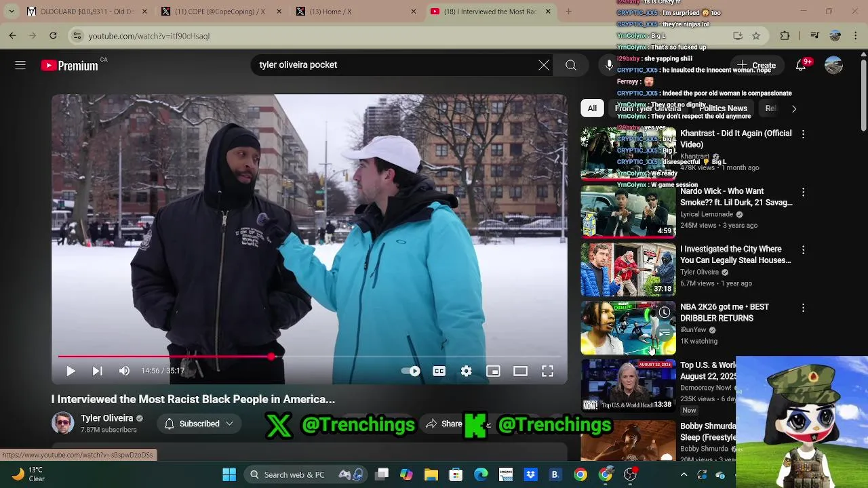868x488 pixels.
Task: Go to YouTube Premium home logo
Action: [69, 65]
